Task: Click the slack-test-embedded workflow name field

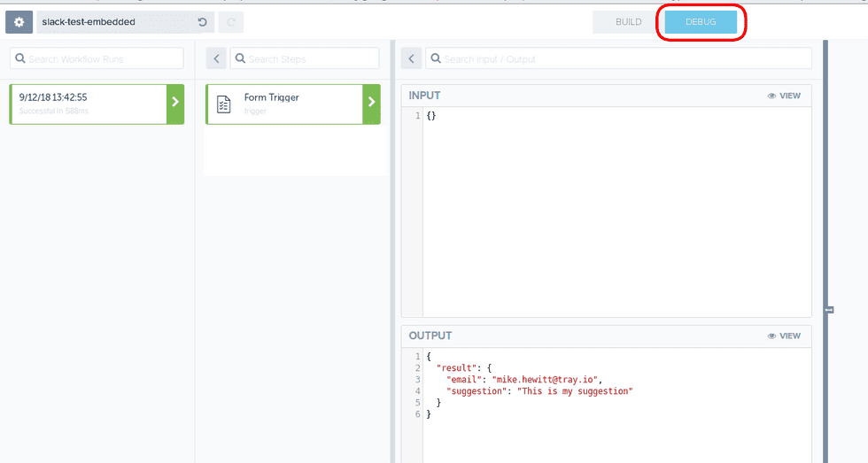Action: 113,22
